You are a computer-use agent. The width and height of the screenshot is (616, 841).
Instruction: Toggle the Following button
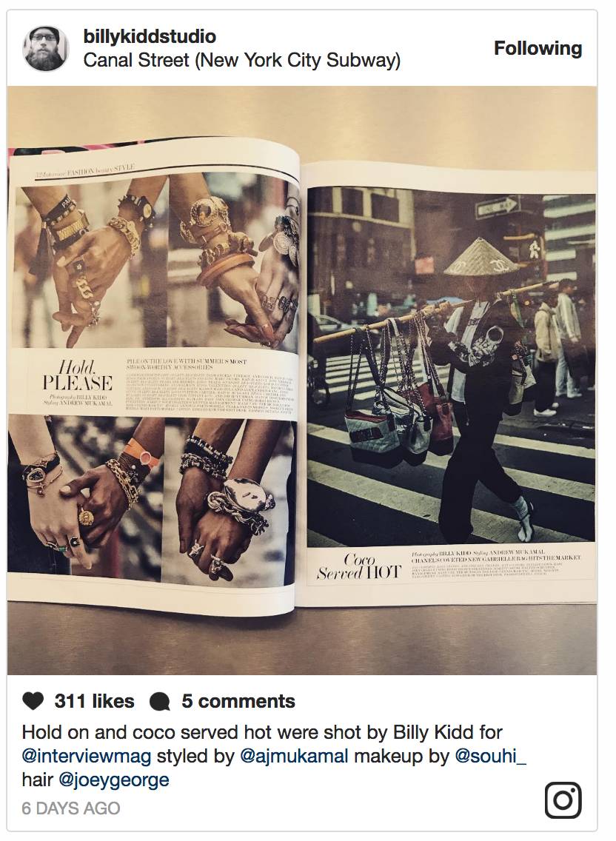(x=538, y=48)
